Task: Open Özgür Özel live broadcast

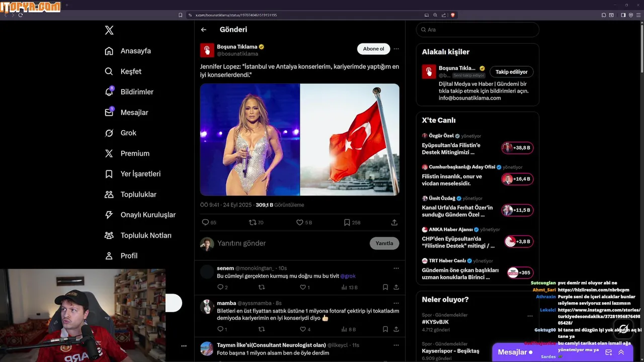Action: point(477,144)
